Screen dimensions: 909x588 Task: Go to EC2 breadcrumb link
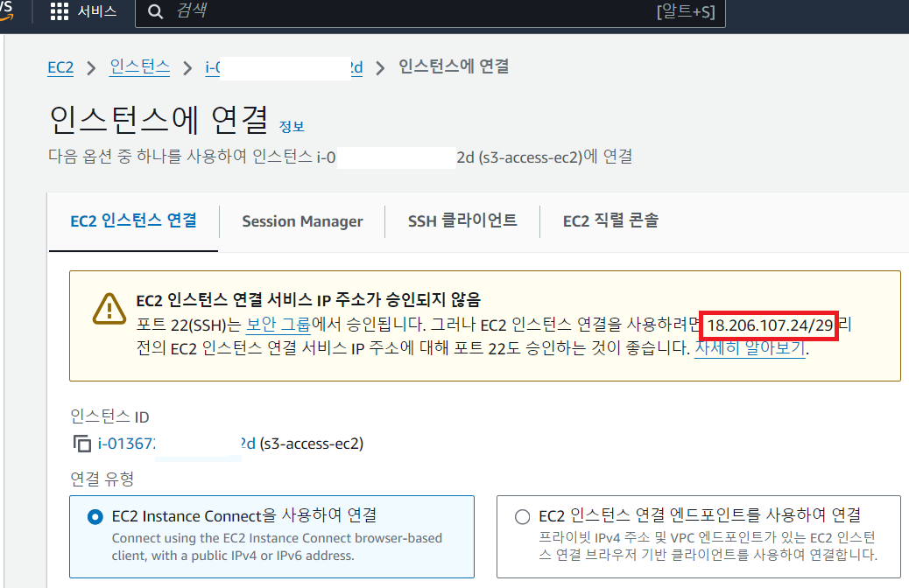60,67
